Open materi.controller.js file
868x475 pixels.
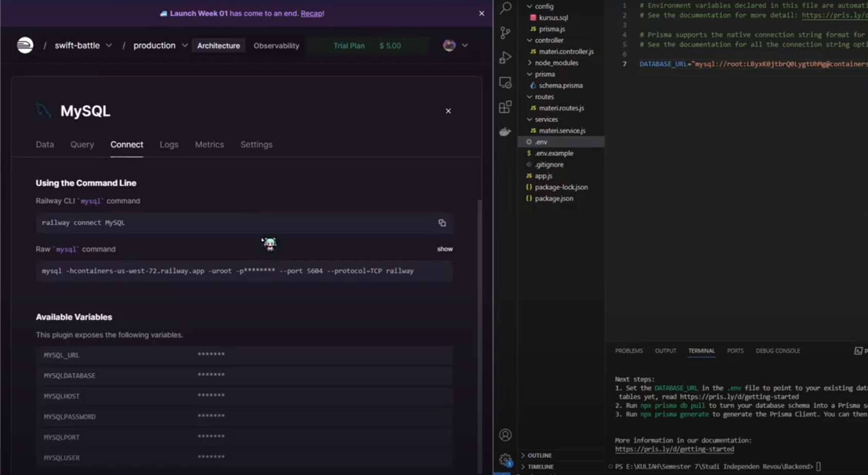tap(566, 51)
